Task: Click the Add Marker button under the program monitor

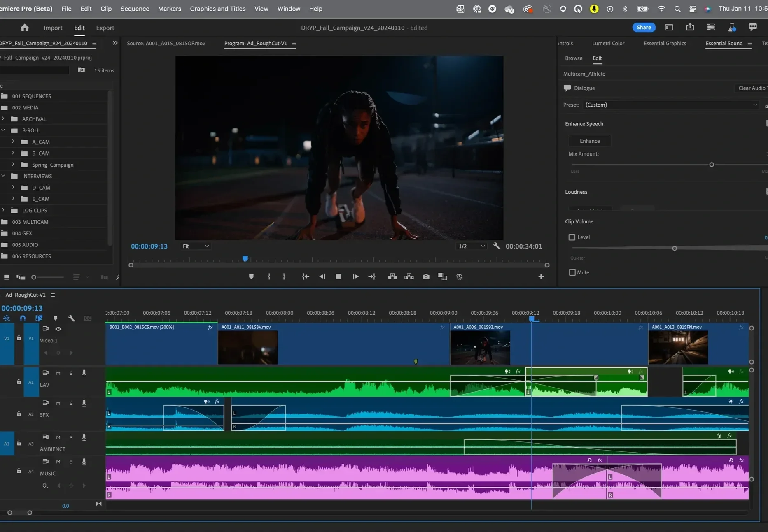Action: 251,277
